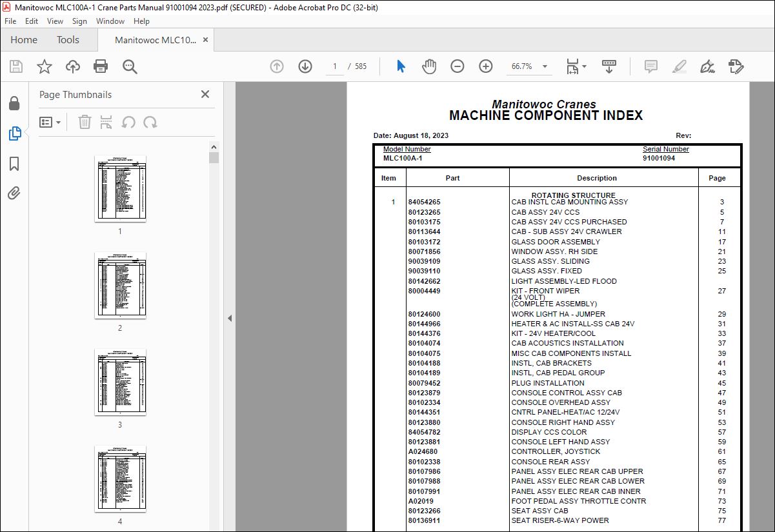775x532 pixels.
Task: Choose the Selection arrow tool
Action: pyautogui.click(x=401, y=66)
